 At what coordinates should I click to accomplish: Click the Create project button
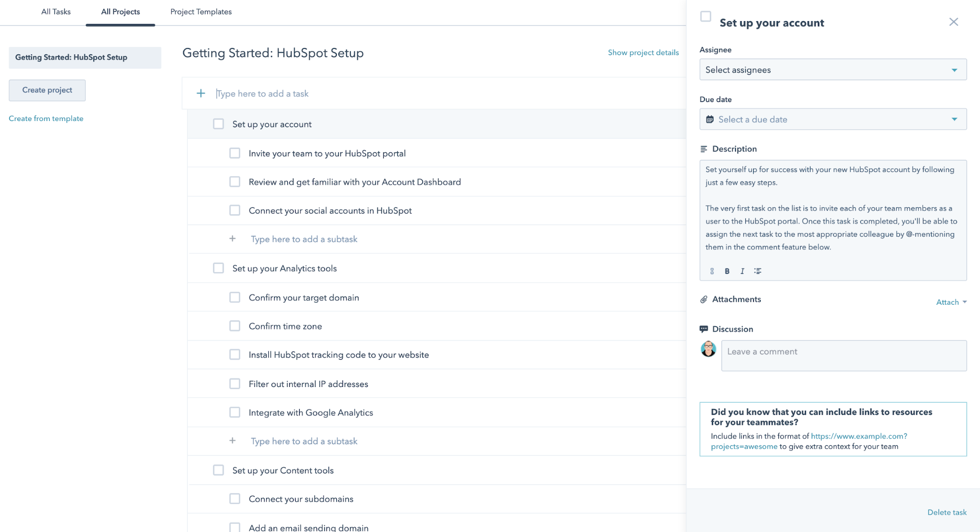47,90
